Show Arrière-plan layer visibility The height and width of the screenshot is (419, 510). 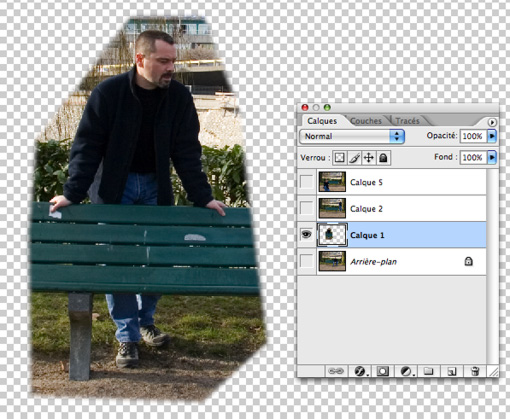pyautogui.click(x=306, y=261)
